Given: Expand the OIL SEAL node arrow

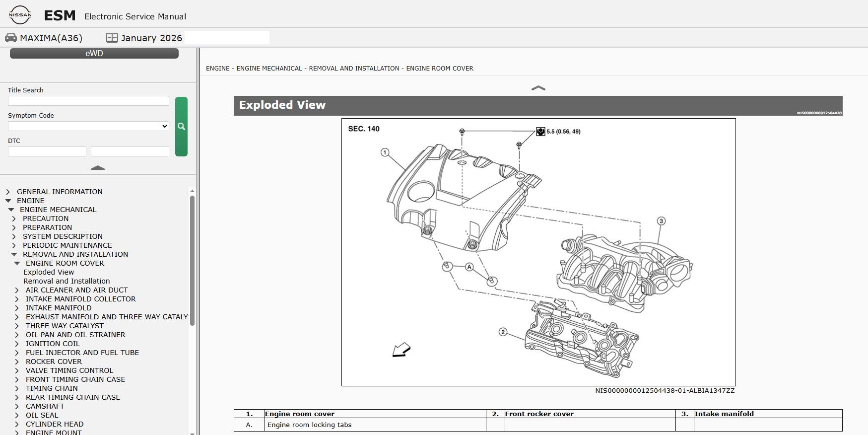Looking at the screenshot, I should click(17, 415).
